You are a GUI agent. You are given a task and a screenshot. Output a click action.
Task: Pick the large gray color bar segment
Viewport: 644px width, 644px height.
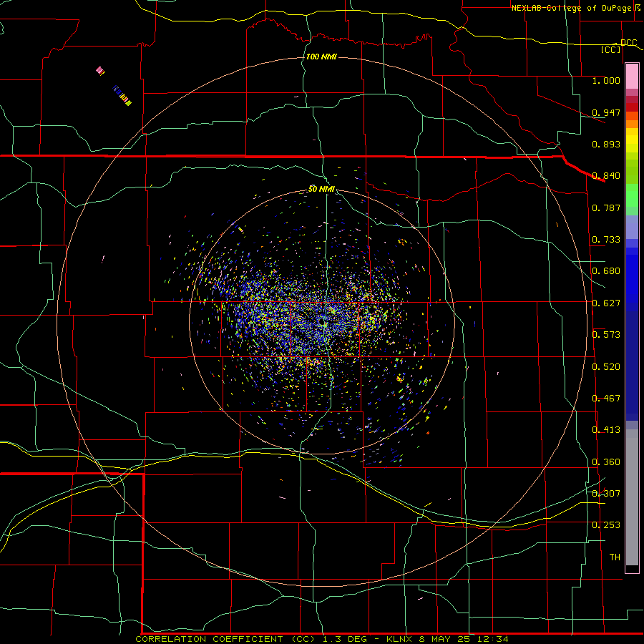[632, 497]
